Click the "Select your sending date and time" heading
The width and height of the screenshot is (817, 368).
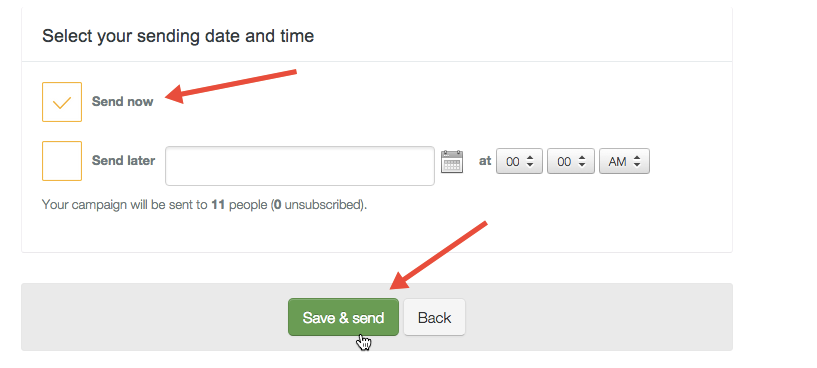click(178, 36)
